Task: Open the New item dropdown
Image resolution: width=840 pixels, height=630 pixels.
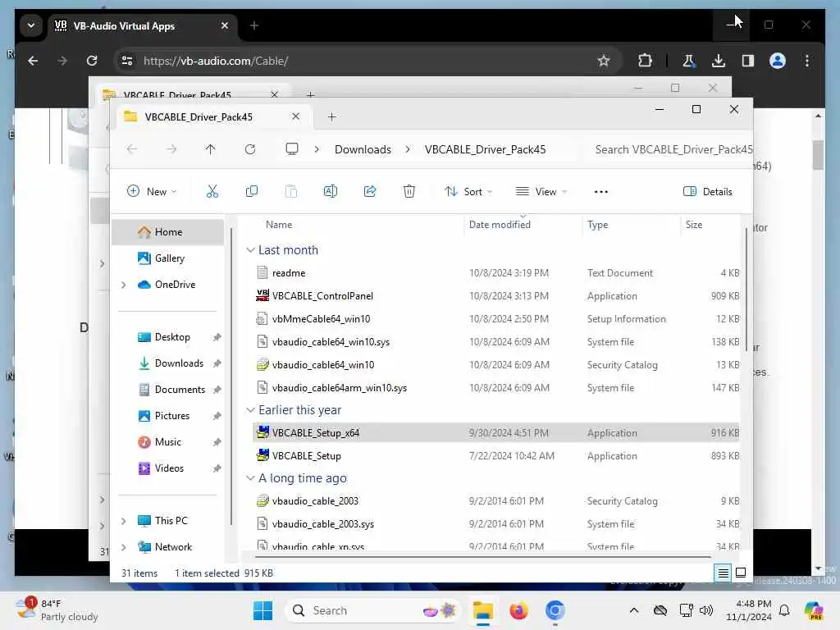Action: click(152, 192)
